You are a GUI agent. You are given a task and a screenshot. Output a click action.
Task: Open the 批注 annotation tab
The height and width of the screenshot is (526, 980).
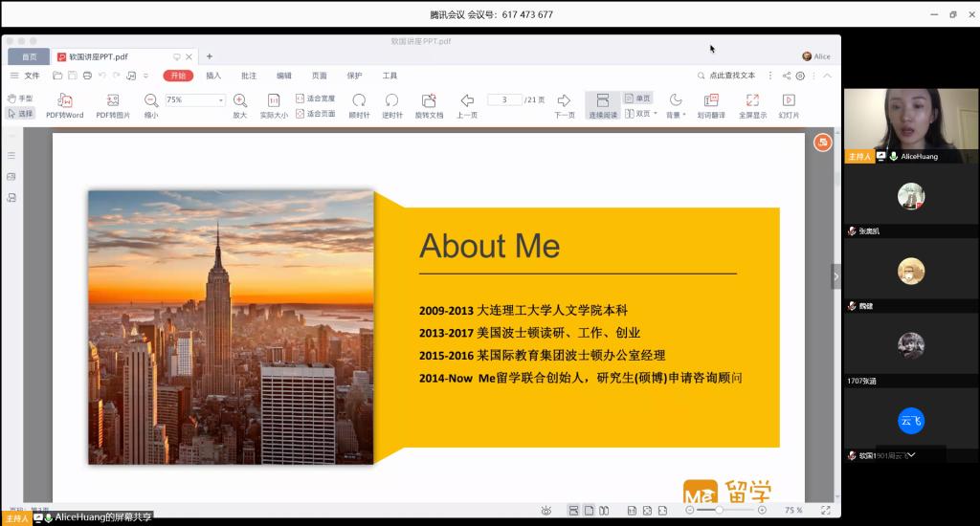click(249, 76)
